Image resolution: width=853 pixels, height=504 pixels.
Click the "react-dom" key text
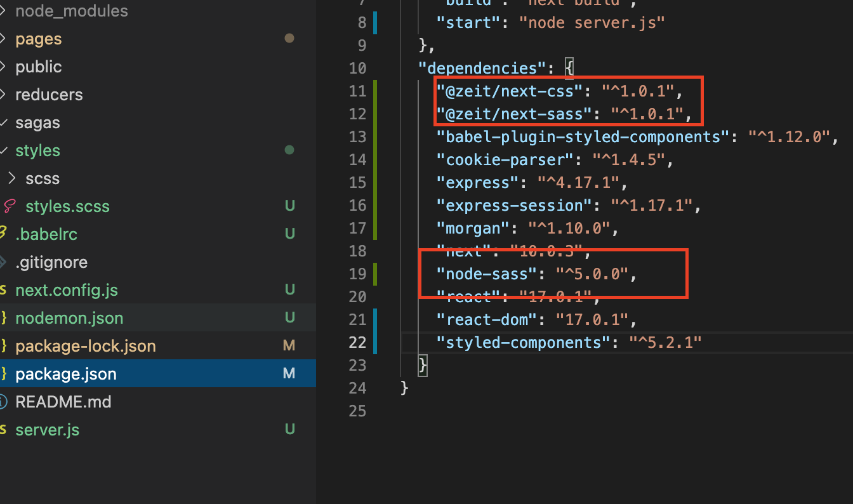pos(487,319)
